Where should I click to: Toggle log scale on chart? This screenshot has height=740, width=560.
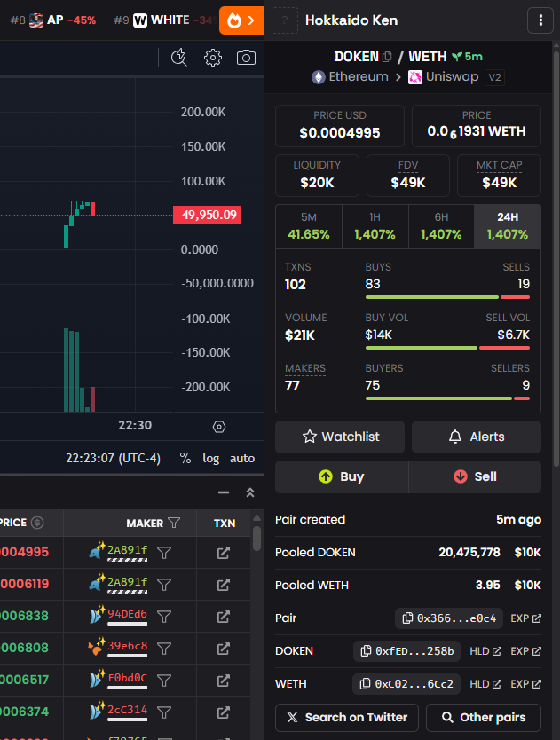pyautogui.click(x=211, y=458)
